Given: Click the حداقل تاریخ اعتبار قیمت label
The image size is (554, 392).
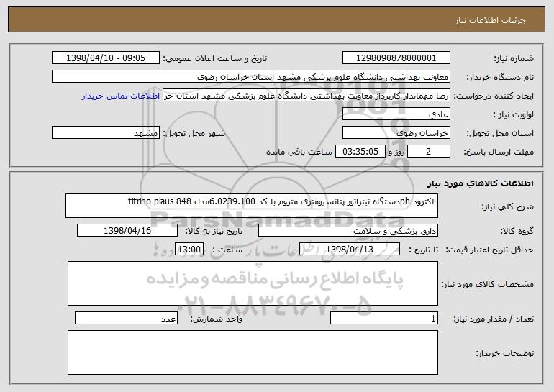Looking at the screenshot, I should click(490, 250).
